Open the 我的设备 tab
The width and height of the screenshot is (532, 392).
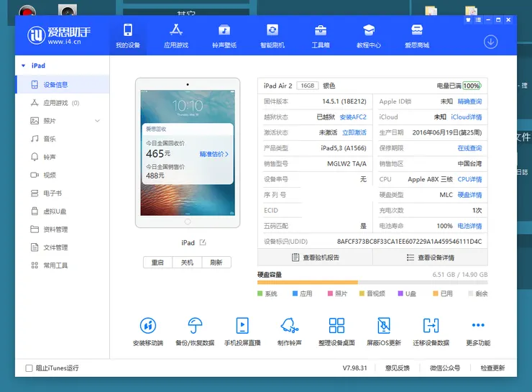click(128, 36)
